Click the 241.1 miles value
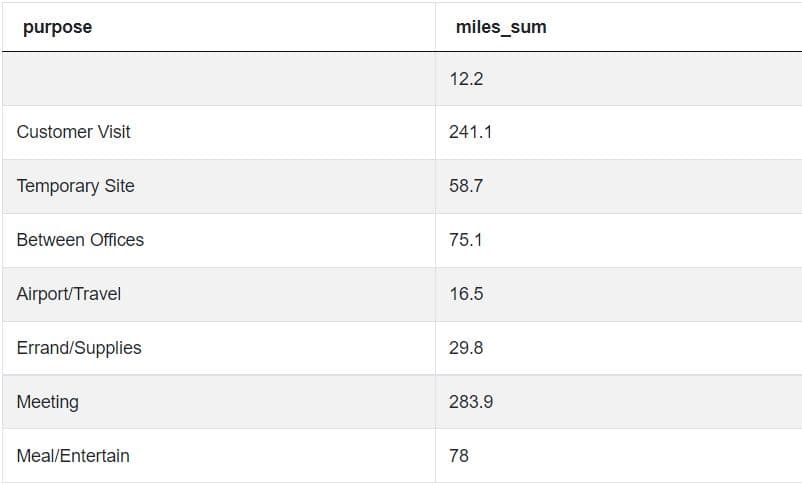The width and height of the screenshot is (802, 485). pyautogui.click(x=470, y=132)
